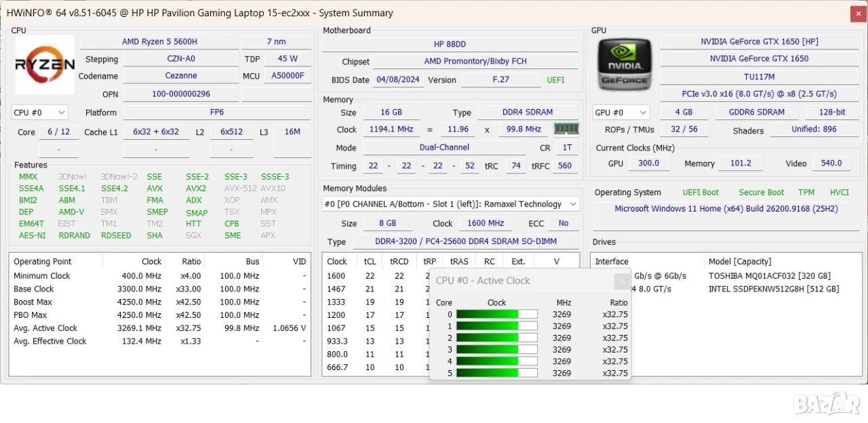Click the RDSEED feature flag
Viewport: 868px width, 423px height.
point(116,235)
